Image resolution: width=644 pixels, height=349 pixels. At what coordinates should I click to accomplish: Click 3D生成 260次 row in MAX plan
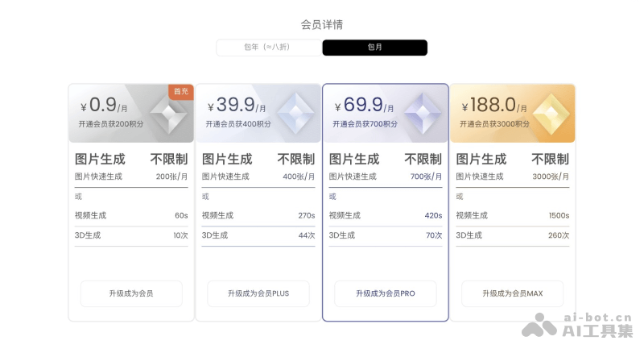512,235
